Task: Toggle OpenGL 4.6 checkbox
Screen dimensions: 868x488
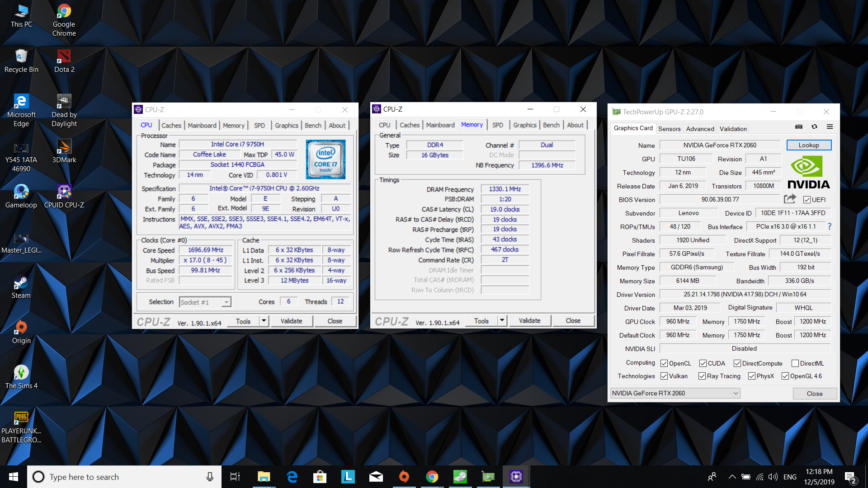Action: [x=785, y=376]
